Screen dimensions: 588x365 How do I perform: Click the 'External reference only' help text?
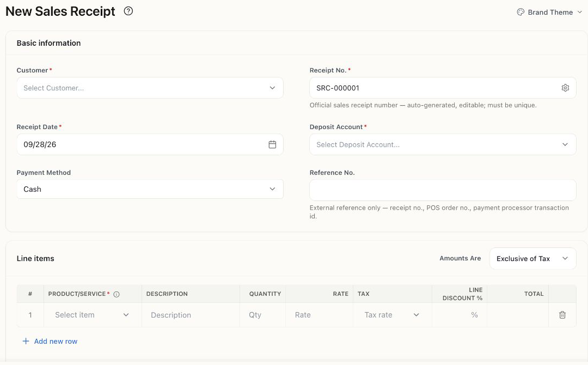(439, 212)
